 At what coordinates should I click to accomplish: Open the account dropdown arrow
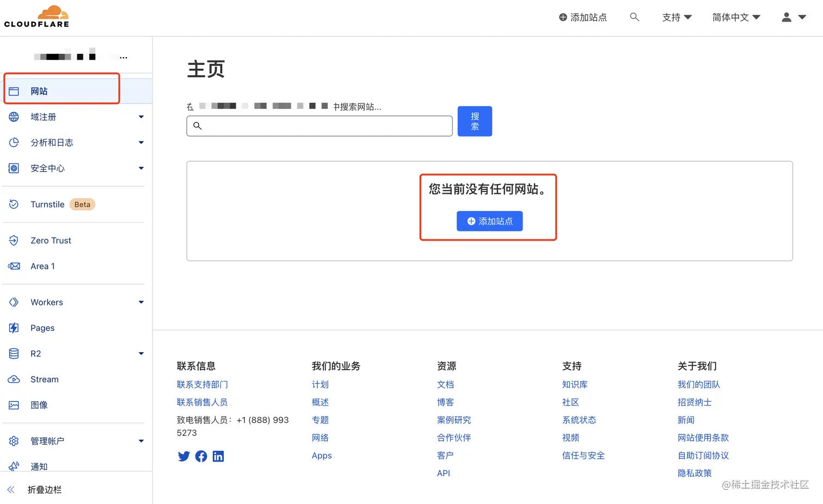point(802,17)
